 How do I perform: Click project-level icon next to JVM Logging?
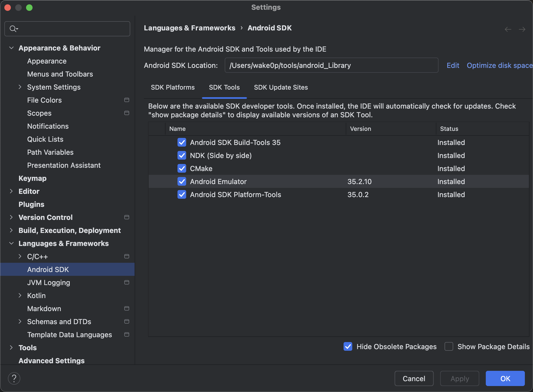point(126,282)
